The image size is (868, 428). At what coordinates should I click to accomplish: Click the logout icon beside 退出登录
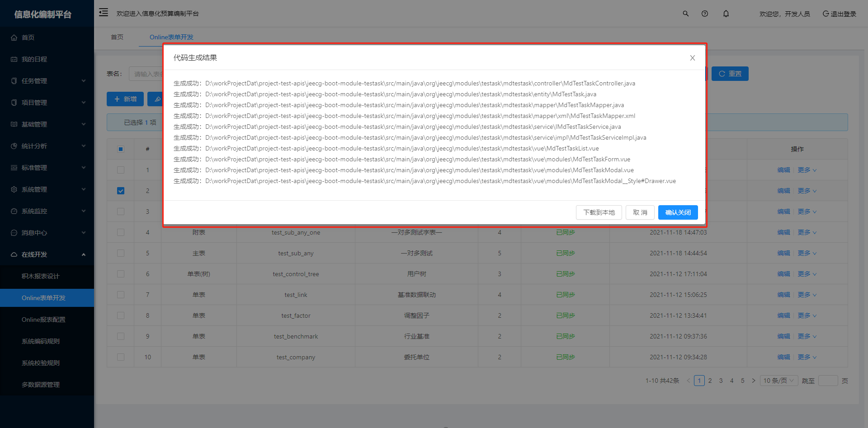tap(826, 14)
